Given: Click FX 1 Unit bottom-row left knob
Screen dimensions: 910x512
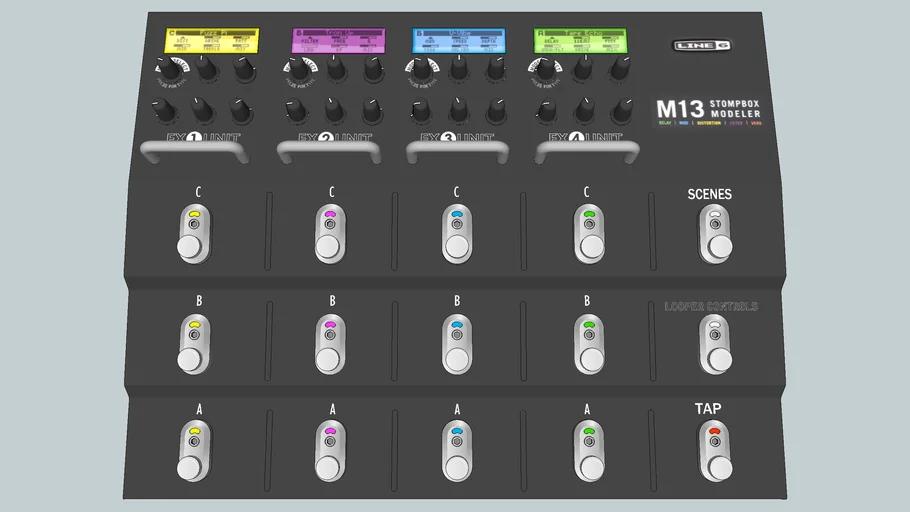Looking at the screenshot, I should [164, 110].
